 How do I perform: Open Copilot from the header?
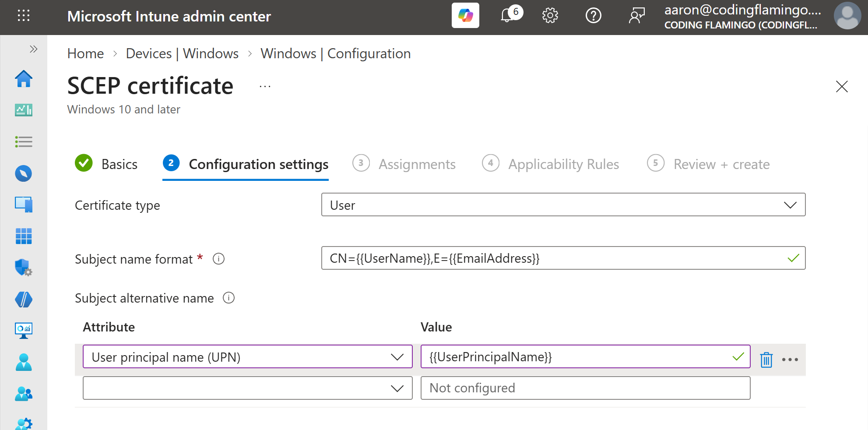(465, 16)
